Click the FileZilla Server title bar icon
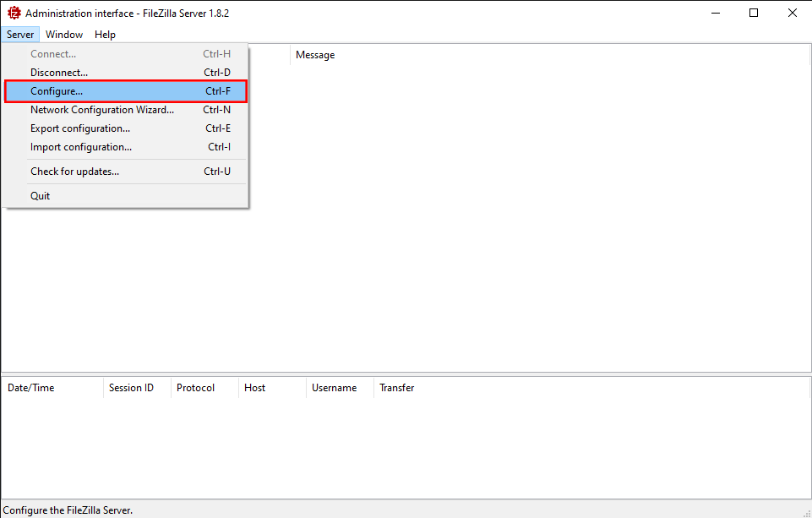812x518 pixels. 14,13
